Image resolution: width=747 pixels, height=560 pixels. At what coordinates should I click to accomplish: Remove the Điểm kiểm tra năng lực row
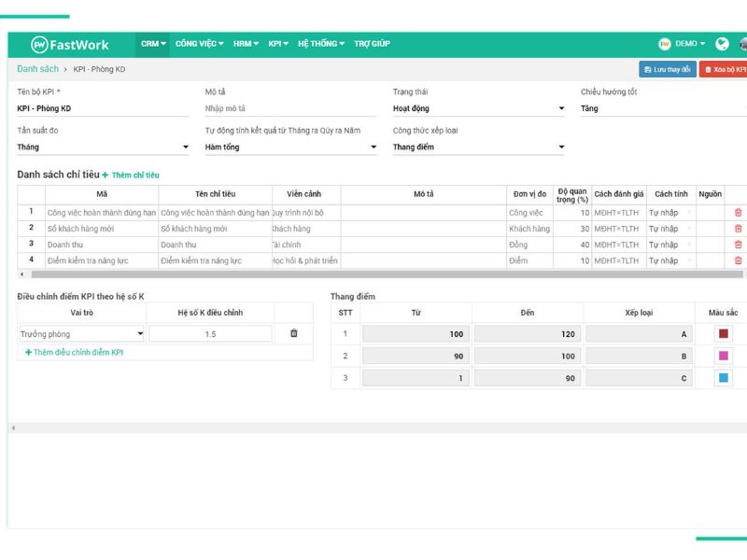(x=738, y=260)
